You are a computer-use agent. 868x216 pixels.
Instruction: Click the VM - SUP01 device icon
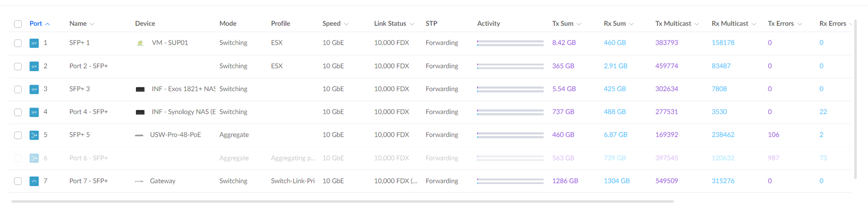(140, 43)
